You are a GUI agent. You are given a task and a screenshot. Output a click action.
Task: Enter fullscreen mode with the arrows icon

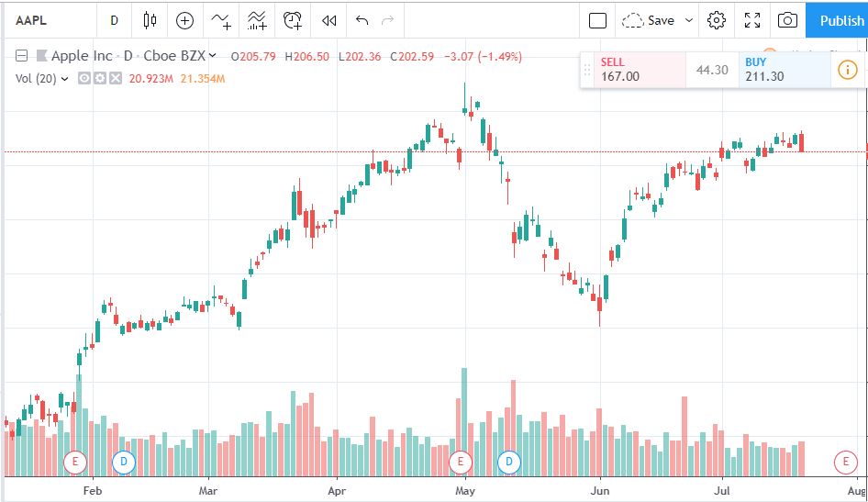tap(752, 20)
